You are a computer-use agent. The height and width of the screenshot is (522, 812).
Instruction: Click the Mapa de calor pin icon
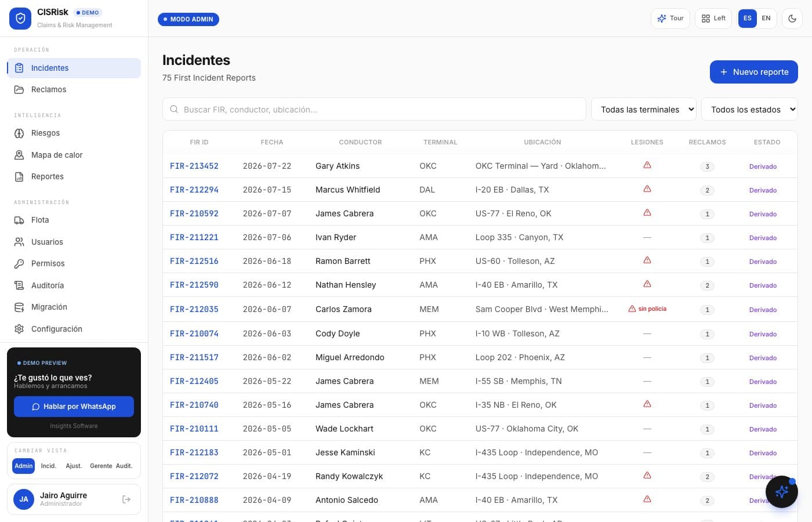coord(19,155)
